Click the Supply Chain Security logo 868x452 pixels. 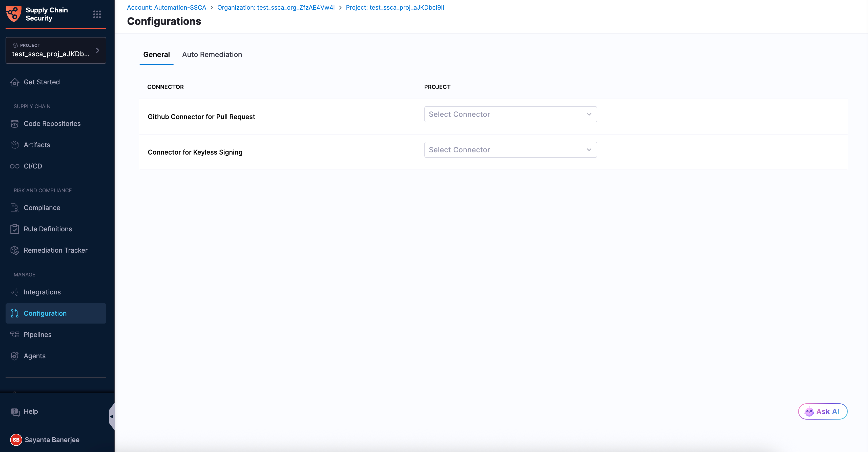click(13, 14)
